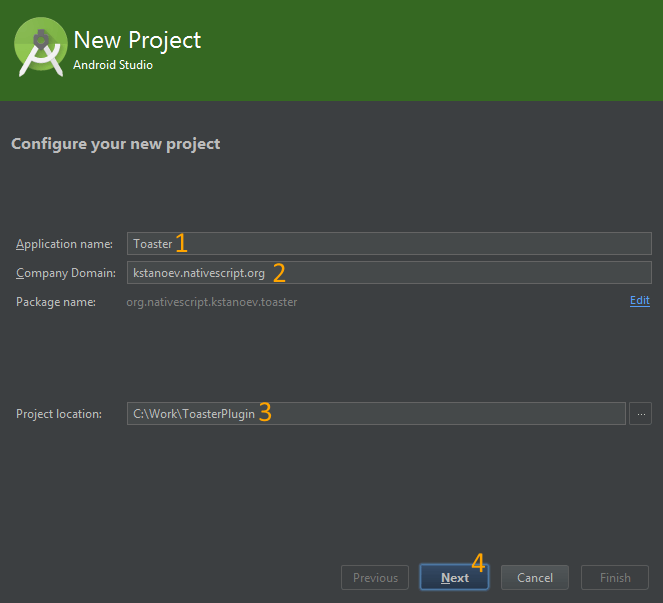This screenshot has height=603, width=663.
Task: Click the 'Android Studio' subtitle in header
Action: [x=113, y=65]
